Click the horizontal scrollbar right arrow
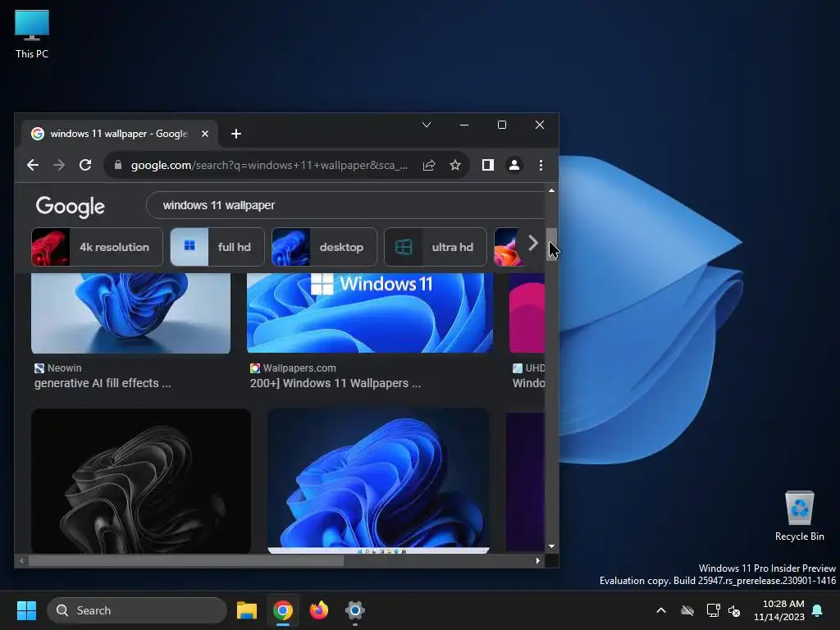Screen dimensions: 840x630 (x=538, y=561)
